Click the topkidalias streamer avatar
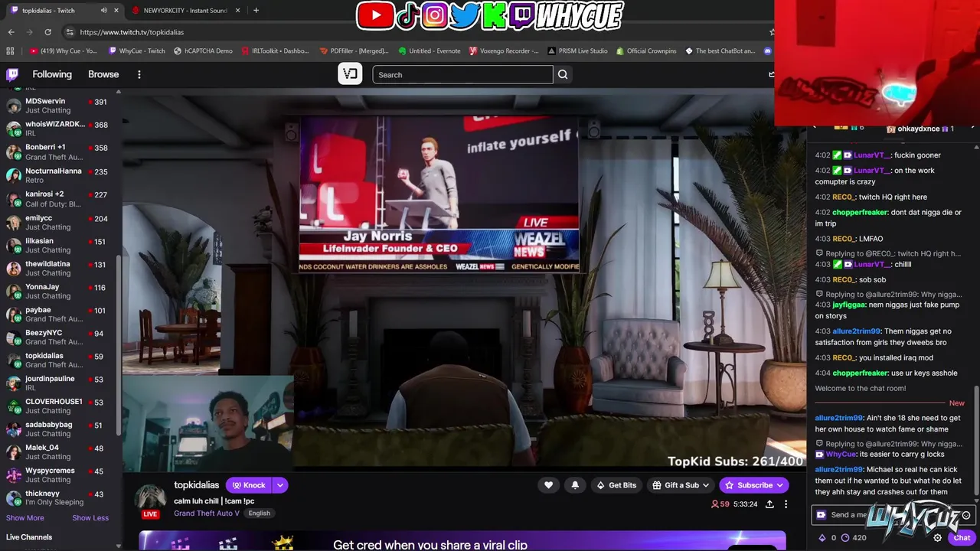980x551 pixels. (x=151, y=499)
